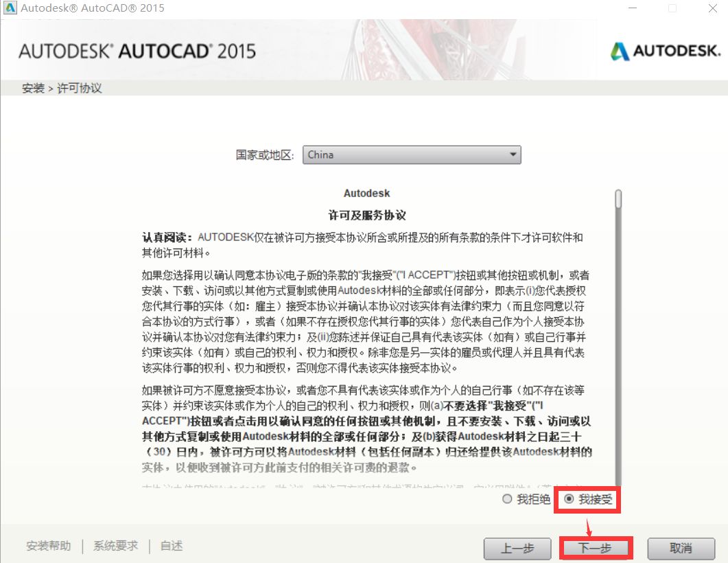Screen dimensions: 728x563
Task: Cancel installation with the 取消 button
Action: [681, 549]
